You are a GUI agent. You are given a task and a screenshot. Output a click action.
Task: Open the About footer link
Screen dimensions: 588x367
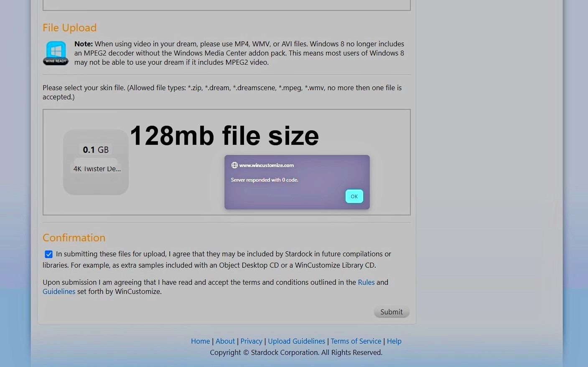225,341
